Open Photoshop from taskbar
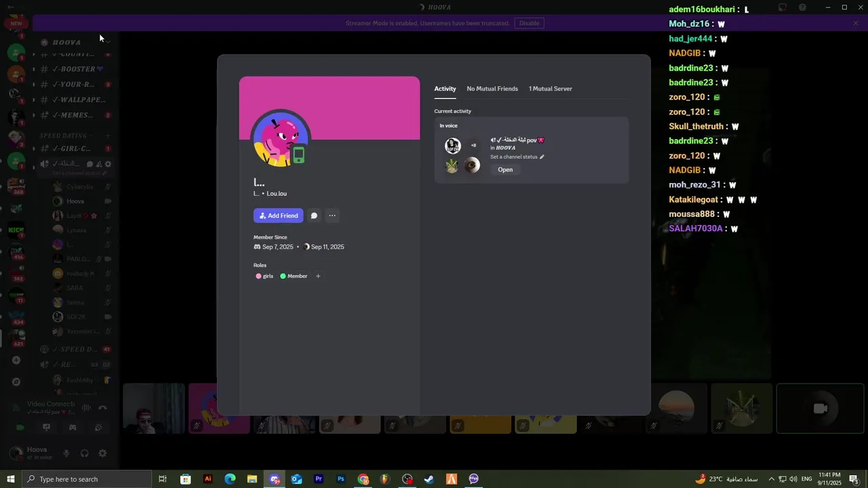868x488 pixels. tap(341, 479)
